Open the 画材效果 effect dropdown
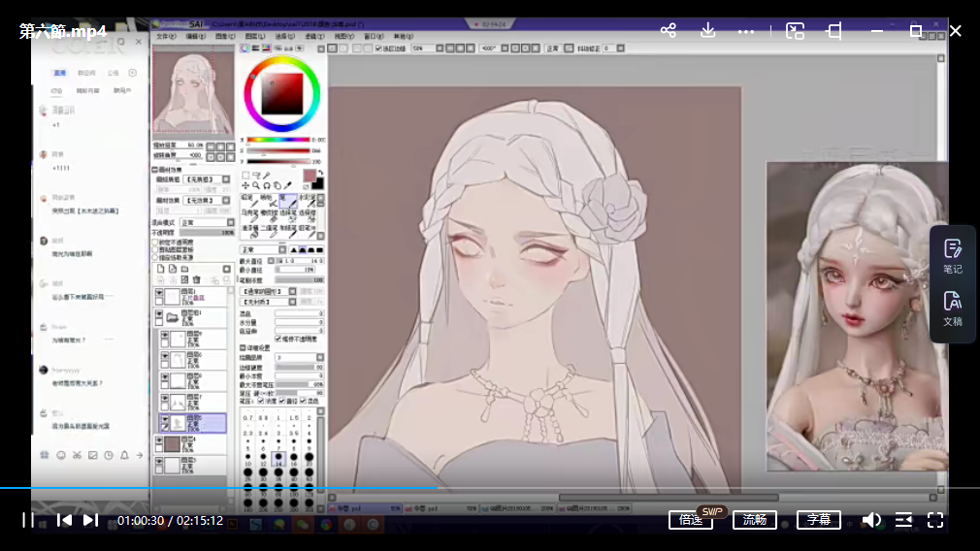This screenshot has height=551, width=980. [207, 201]
